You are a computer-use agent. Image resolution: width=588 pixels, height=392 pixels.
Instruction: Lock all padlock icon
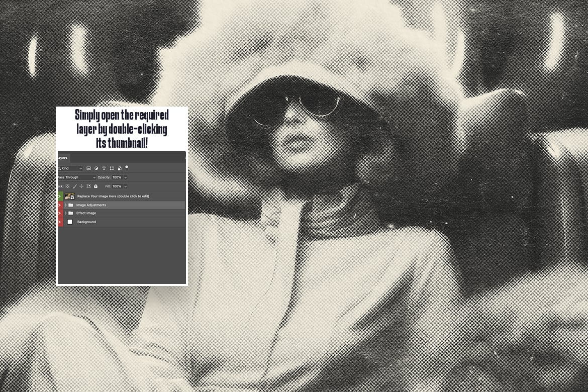tap(95, 186)
